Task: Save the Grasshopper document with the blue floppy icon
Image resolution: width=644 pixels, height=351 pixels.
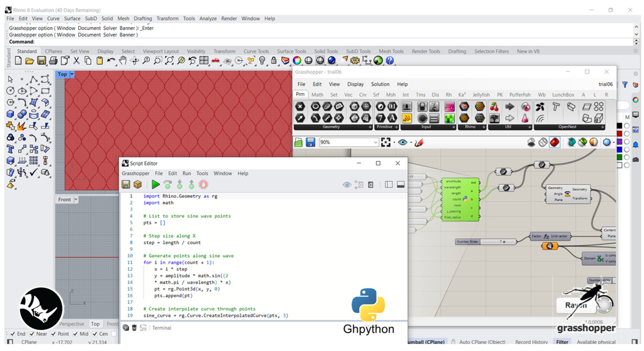Action: (310, 142)
